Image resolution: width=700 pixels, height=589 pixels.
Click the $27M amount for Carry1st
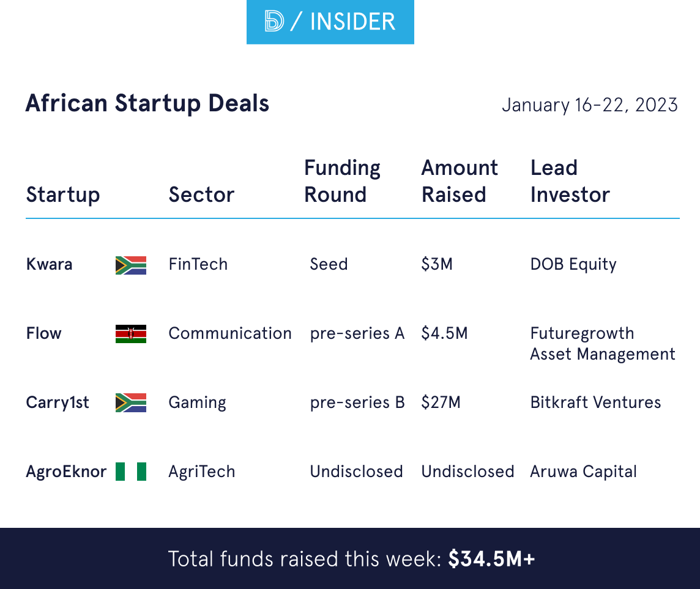point(441,402)
